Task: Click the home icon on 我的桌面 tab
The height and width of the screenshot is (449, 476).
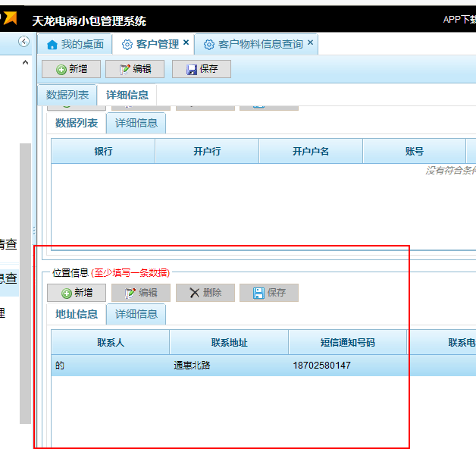Action: (52, 45)
